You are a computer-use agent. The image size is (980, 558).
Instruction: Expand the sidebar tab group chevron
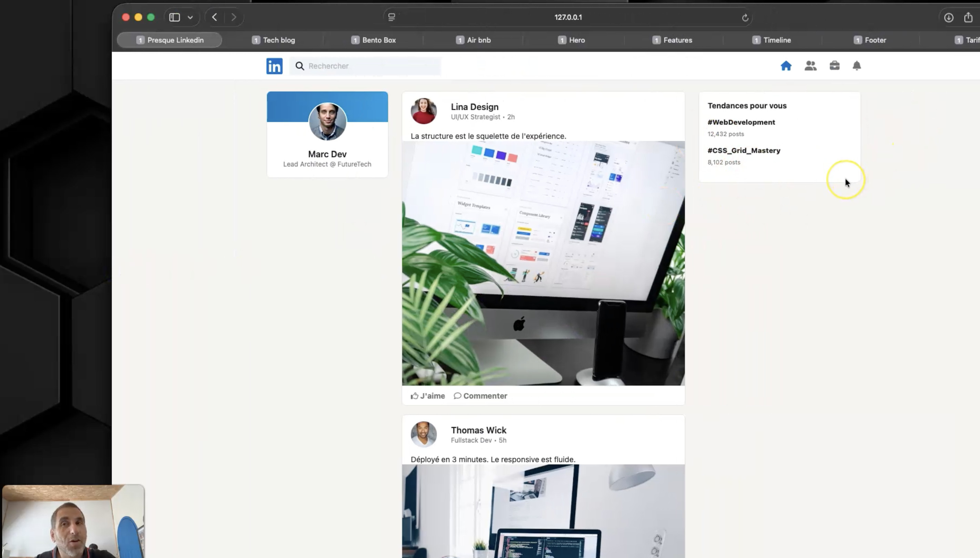pos(190,17)
